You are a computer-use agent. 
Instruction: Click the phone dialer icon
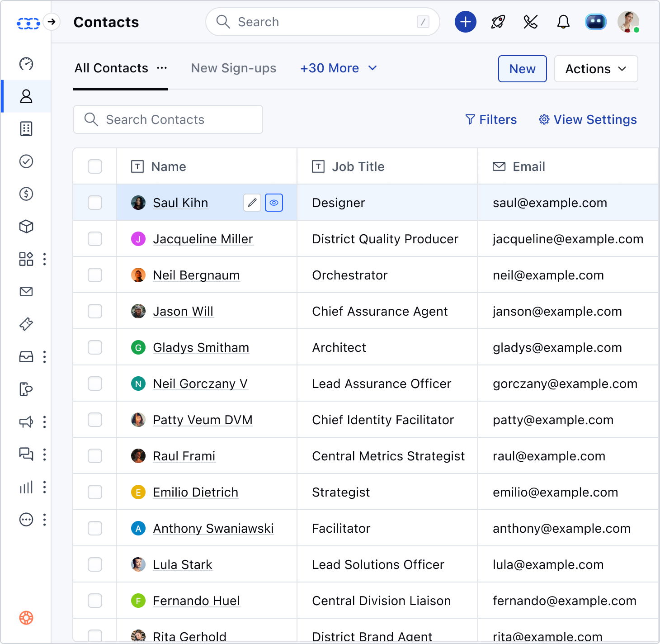coord(530,22)
